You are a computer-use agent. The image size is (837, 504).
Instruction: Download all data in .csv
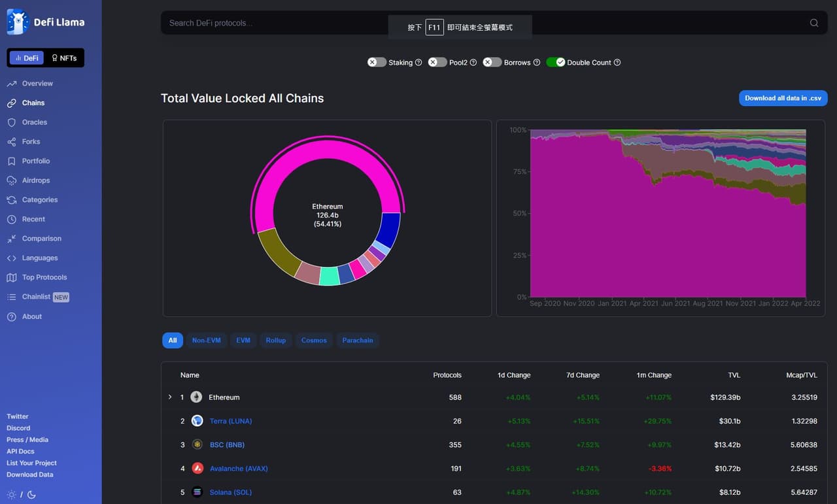pyautogui.click(x=783, y=98)
